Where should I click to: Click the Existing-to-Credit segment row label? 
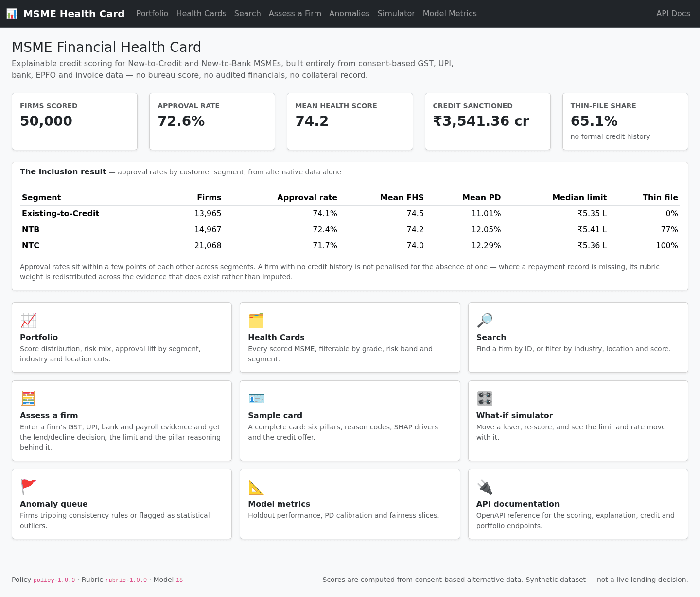point(60,214)
